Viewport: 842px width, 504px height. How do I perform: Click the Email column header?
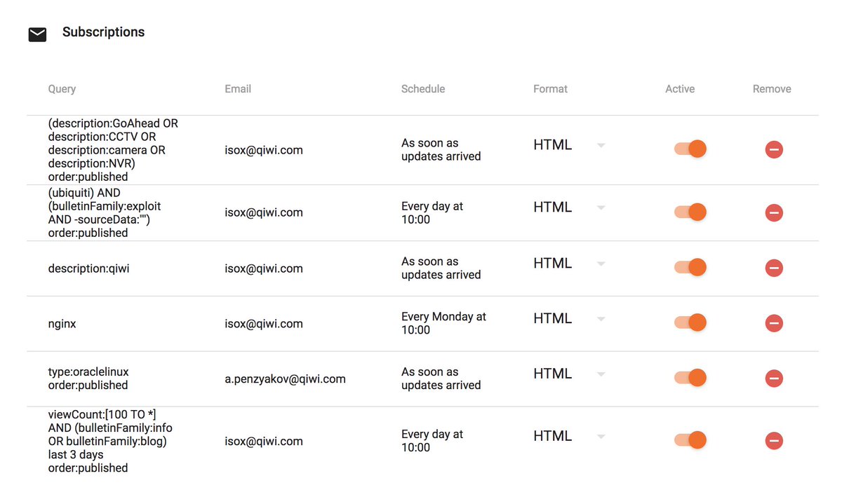[238, 89]
